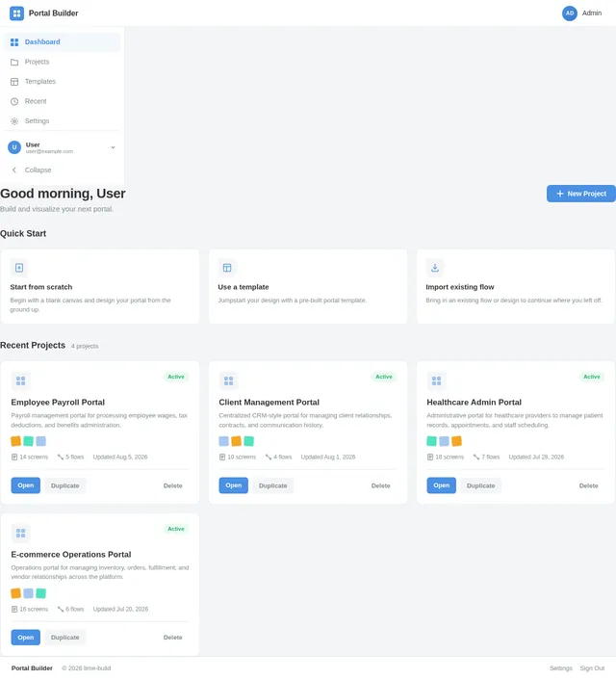Expand the User account dropdown chevron
Screen dimensions: 616x680
[114, 147]
